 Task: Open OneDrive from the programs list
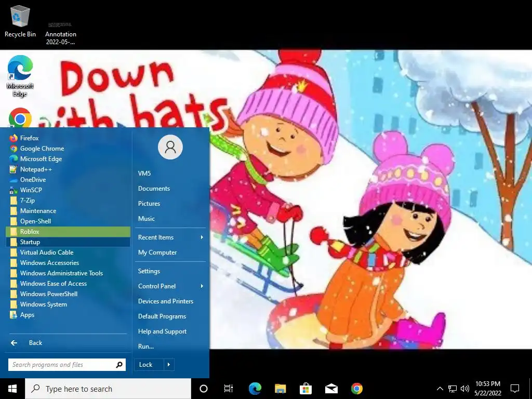(68, 180)
